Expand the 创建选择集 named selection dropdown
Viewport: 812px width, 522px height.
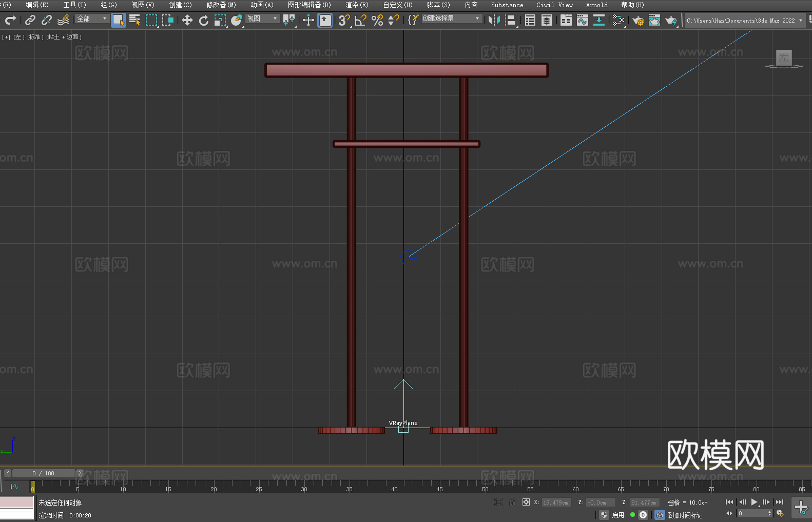(x=452, y=19)
